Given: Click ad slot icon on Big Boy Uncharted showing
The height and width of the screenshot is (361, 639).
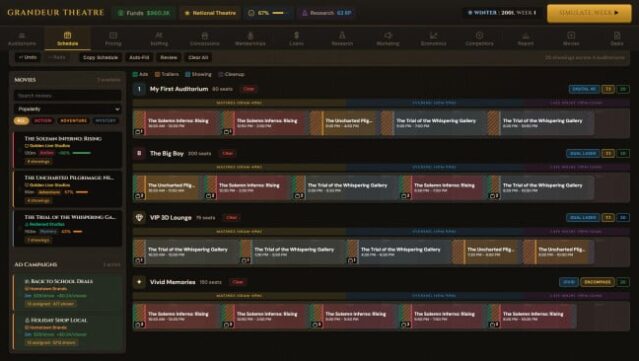Looking at the screenshot, I should [x=139, y=196].
